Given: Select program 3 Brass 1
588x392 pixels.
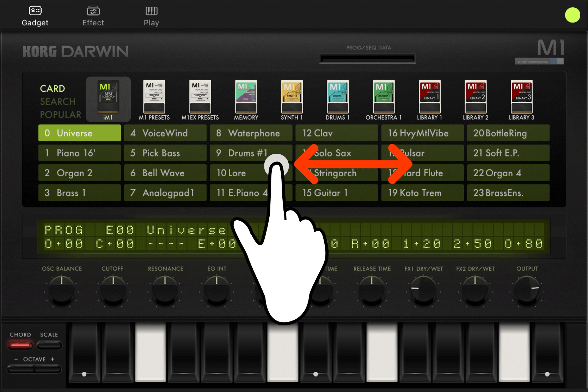Looking at the screenshot, I should [80, 193].
